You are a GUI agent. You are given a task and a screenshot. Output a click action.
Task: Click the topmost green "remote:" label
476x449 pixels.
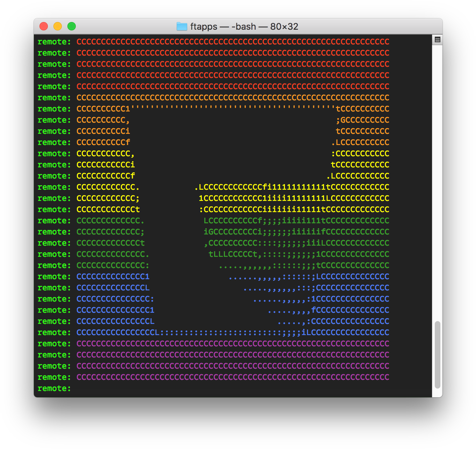(54, 42)
